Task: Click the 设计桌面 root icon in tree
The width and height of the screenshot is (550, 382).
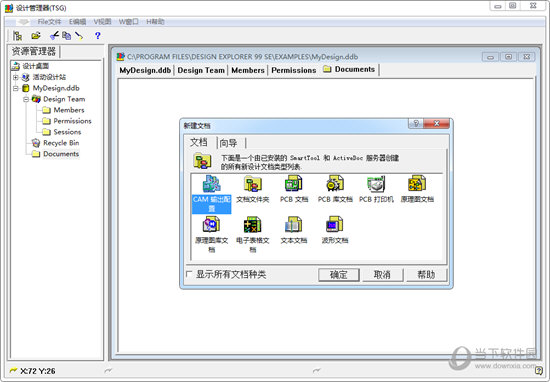Action: coord(15,66)
